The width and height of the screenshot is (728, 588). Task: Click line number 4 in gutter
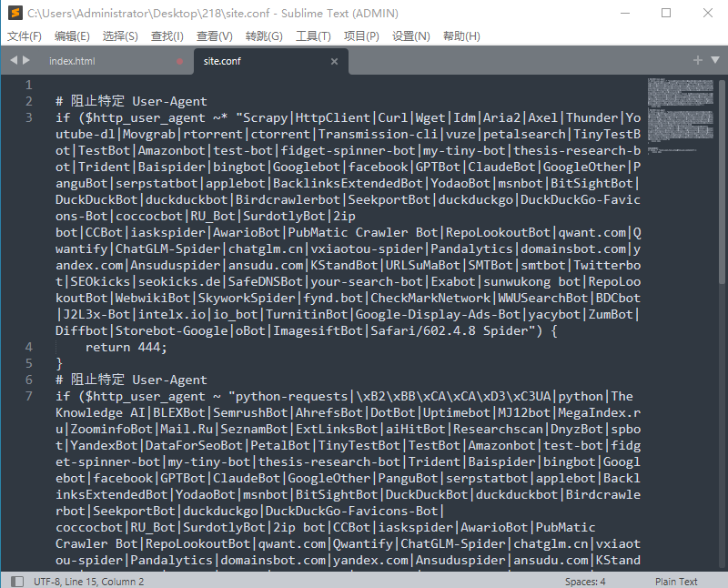pos(29,347)
